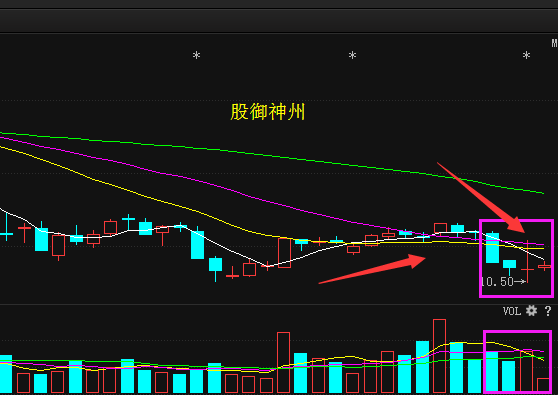
Task: Click the leftmost asterisk info marker
Action: (x=196, y=56)
